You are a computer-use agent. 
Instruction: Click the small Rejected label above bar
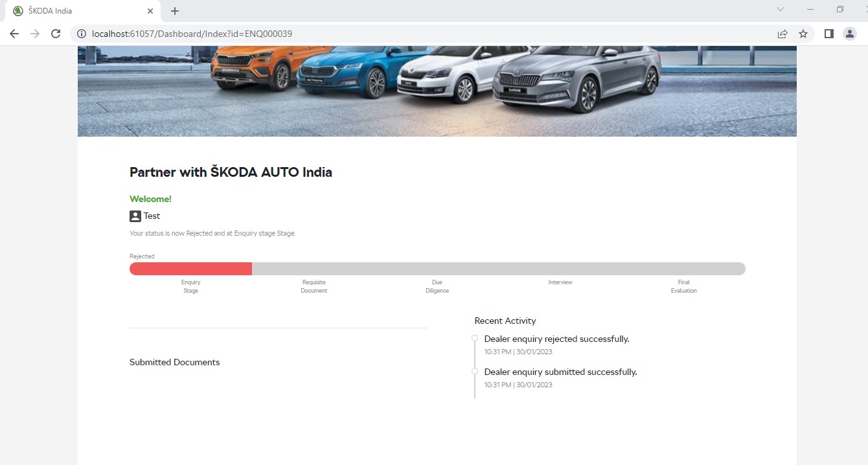(x=142, y=256)
